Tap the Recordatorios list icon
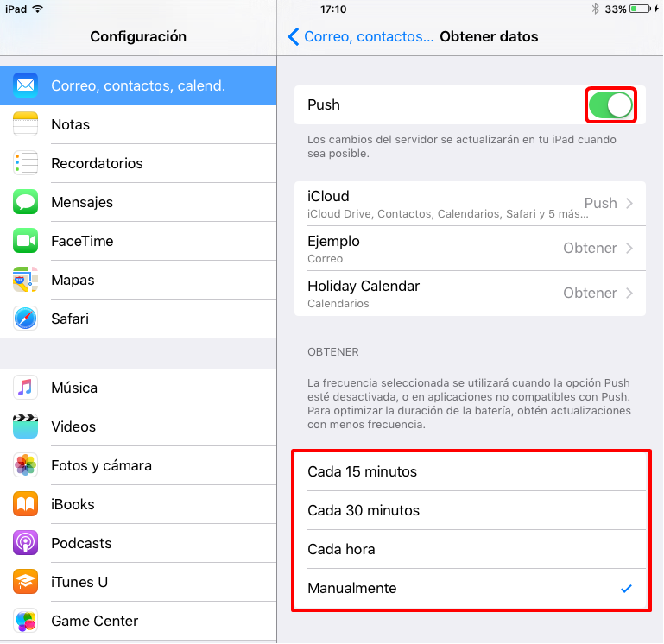The height and width of the screenshot is (644, 664). pos(25,163)
